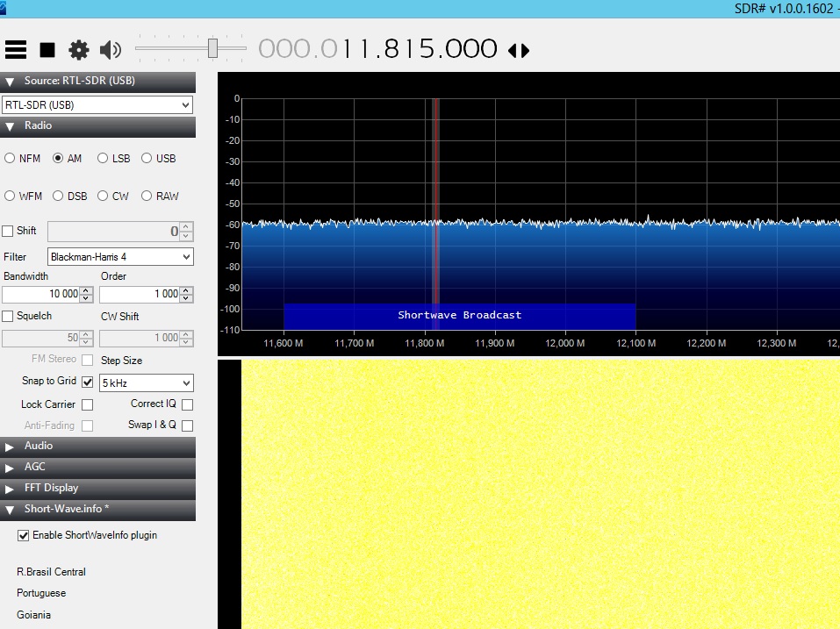The width and height of the screenshot is (840, 629).
Task: Select RAW demodulation mode
Action: pyautogui.click(x=160, y=196)
